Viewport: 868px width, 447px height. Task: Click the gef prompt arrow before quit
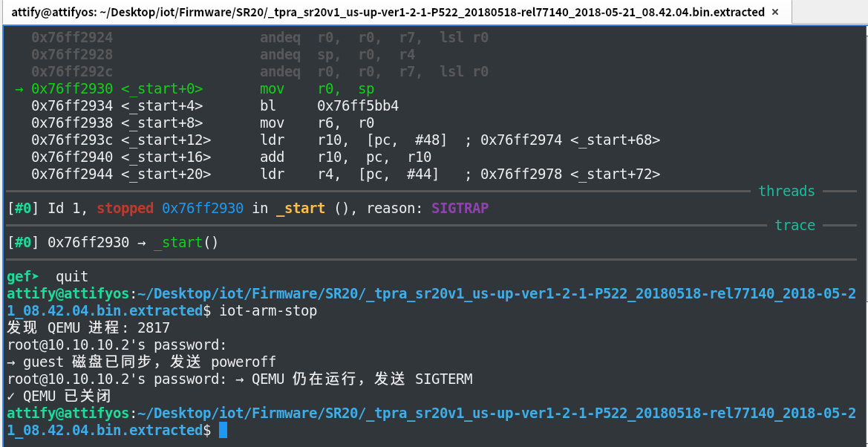[36, 276]
